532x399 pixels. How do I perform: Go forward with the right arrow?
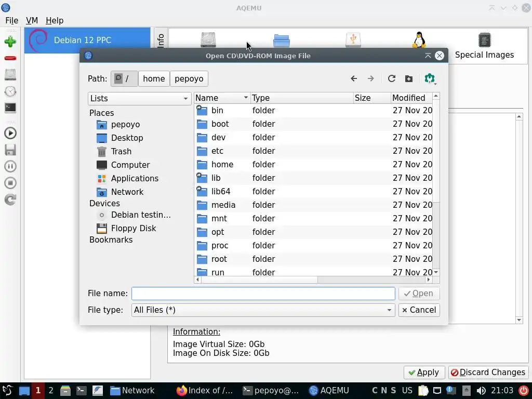(371, 79)
